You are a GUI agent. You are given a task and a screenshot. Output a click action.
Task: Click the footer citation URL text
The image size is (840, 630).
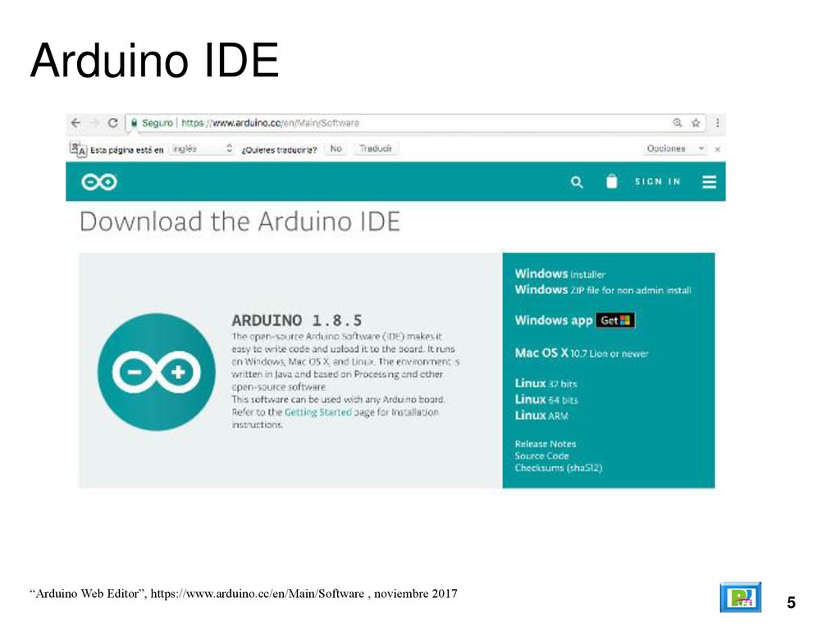pos(257,594)
